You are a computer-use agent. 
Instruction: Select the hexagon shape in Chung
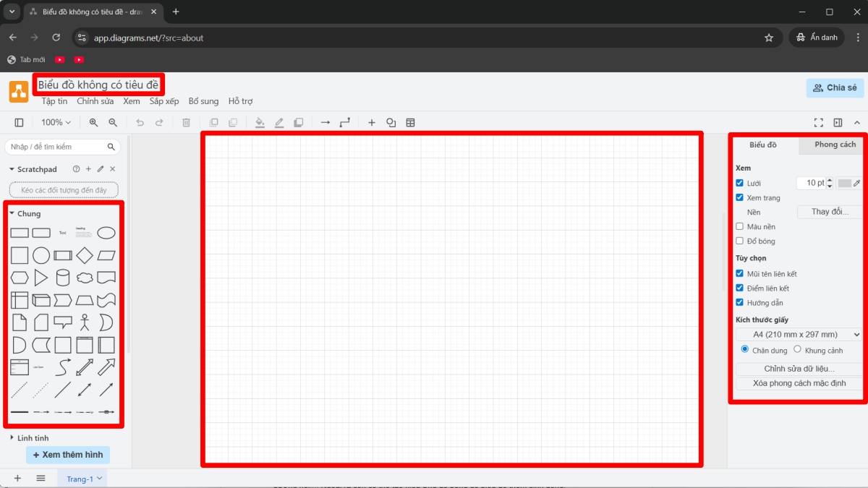[20, 278]
